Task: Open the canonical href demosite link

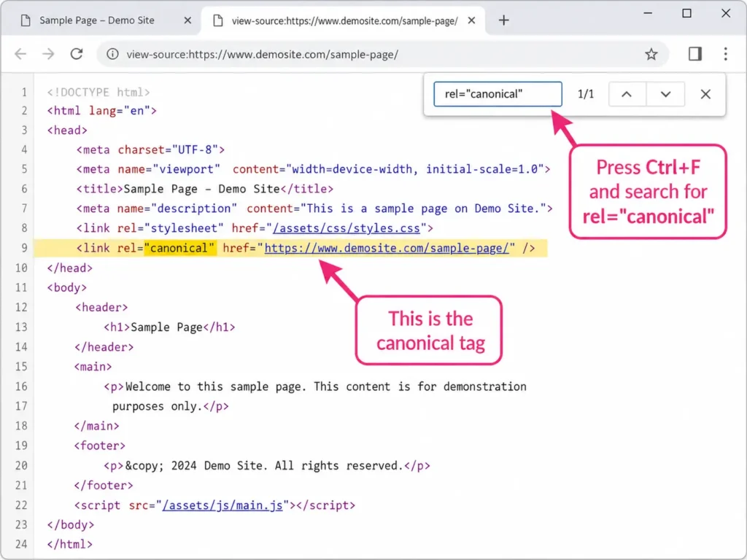Action: pos(387,248)
